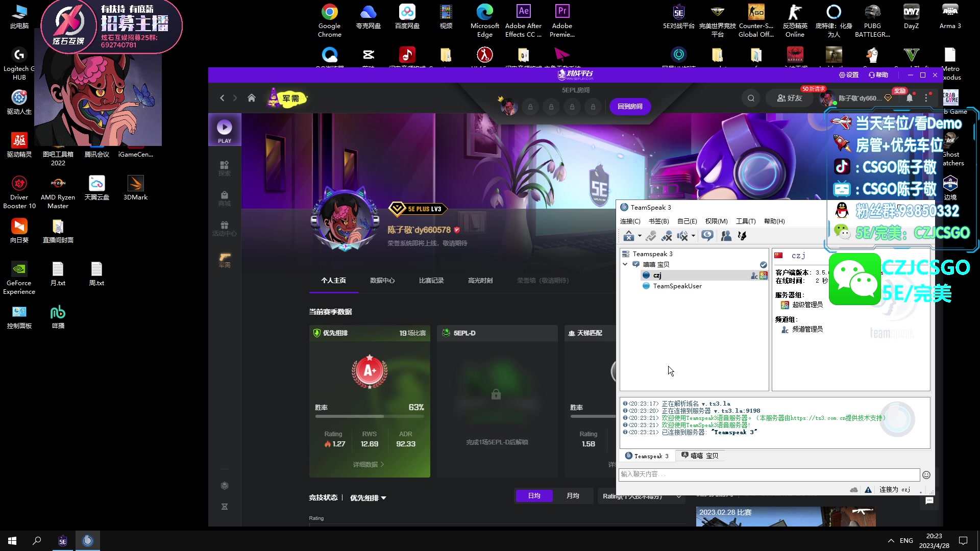Open TeamSpeak contacts manager icon
The image size is (980, 551).
[x=726, y=236]
